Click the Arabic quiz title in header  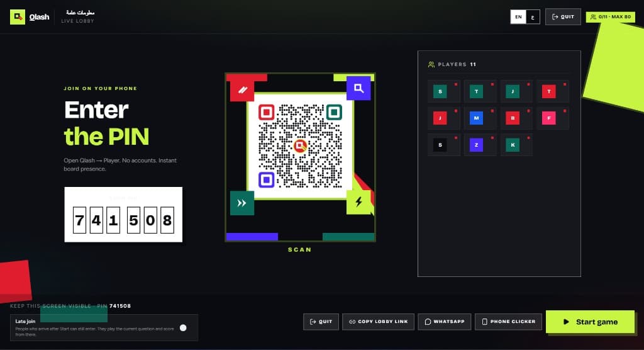tap(80, 13)
